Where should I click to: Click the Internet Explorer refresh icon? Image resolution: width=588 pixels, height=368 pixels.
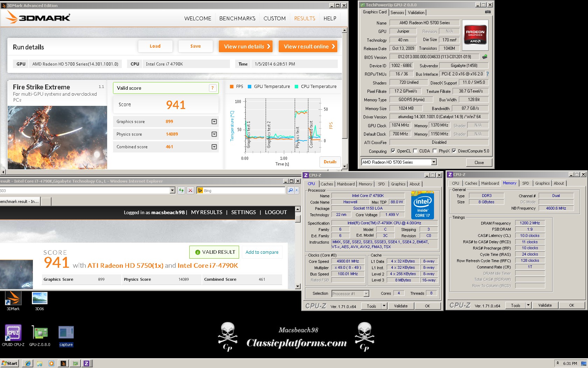(181, 190)
